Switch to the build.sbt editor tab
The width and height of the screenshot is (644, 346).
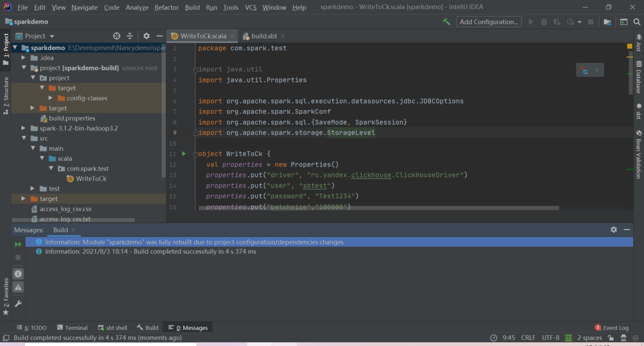tap(264, 36)
